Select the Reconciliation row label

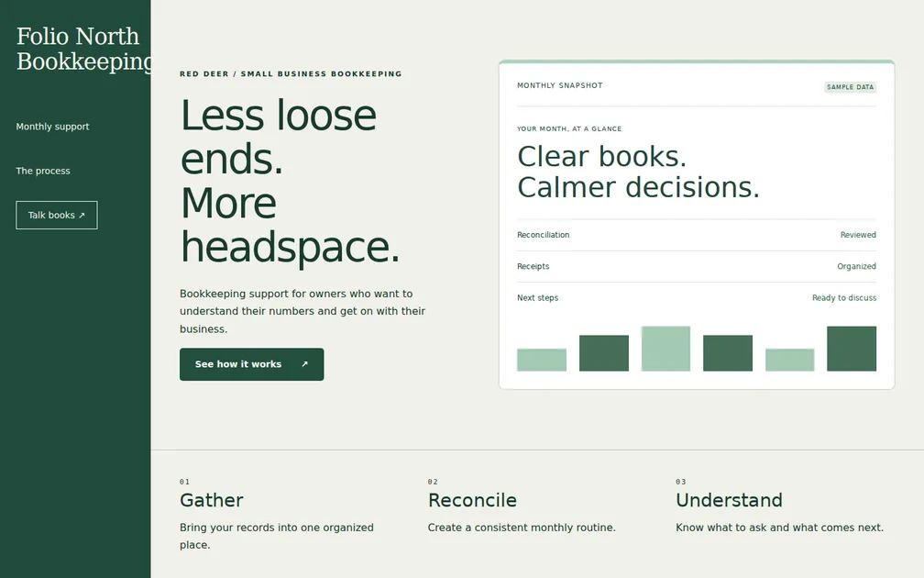coord(543,235)
